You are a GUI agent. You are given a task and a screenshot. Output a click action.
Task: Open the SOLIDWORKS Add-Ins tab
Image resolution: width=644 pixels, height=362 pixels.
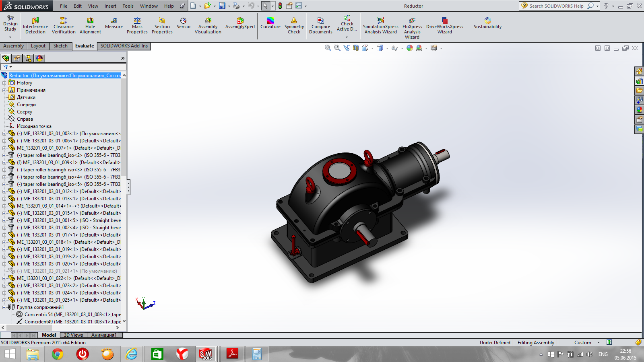pos(124,46)
